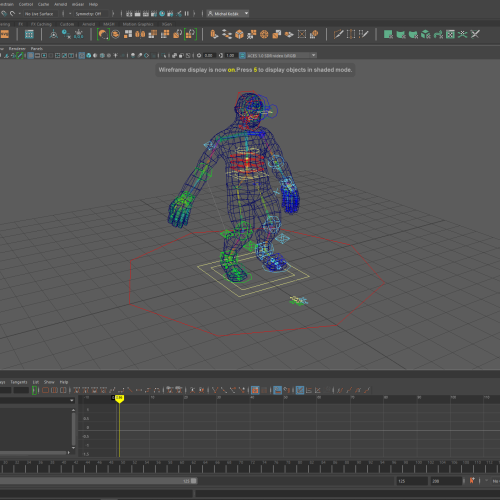Click the Mirror shelf icon
The height and width of the screenshot is (500, 500).
pos(140,34)
